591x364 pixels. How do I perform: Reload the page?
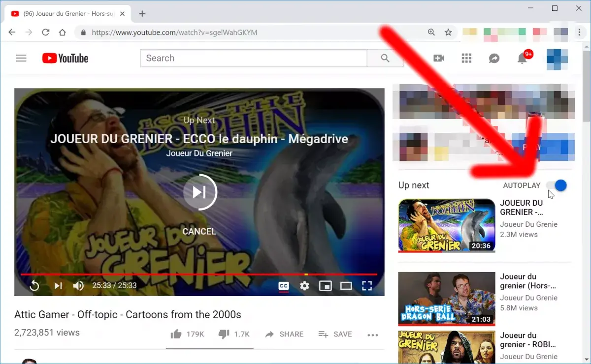46,32
